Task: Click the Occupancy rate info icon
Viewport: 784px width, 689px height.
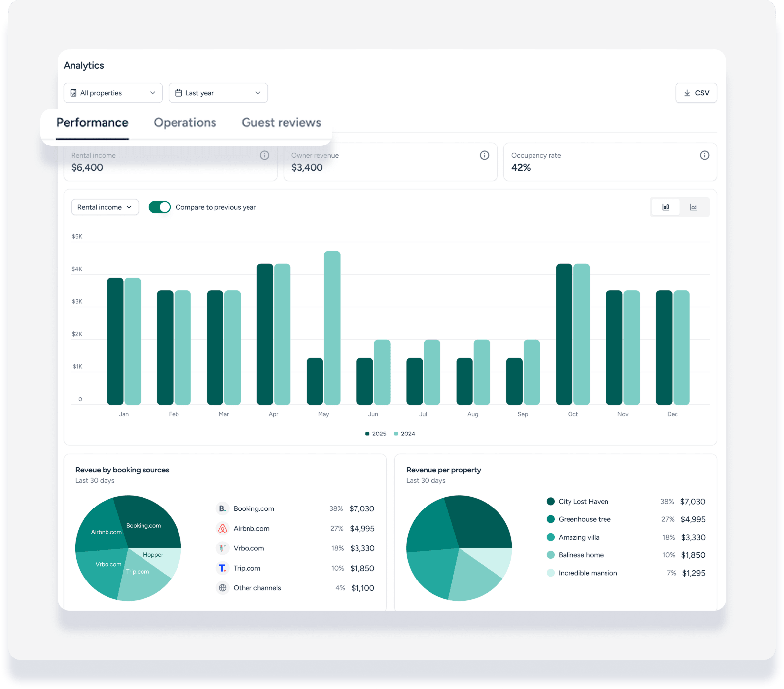Action: (705, 155)
